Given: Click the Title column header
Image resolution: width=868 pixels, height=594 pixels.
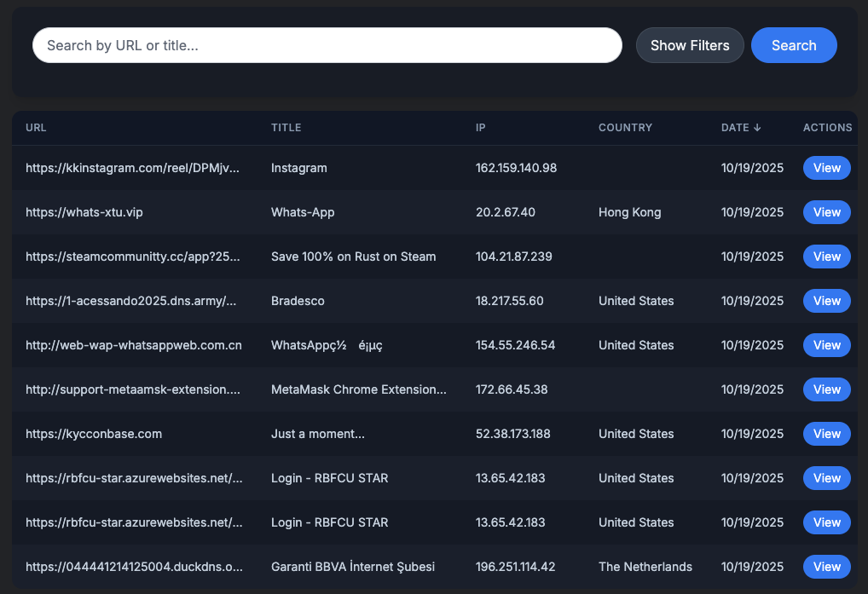Looking at the screenshot, I should point(286,128).
